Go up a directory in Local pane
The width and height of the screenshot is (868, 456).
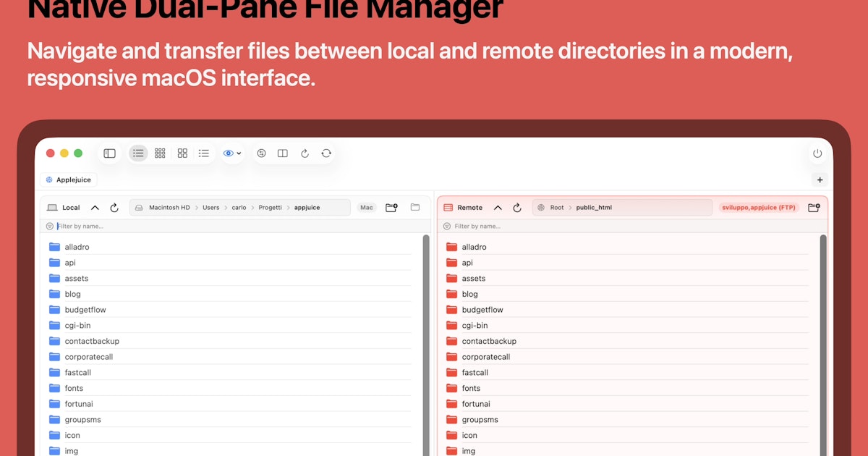coord(95,208)
